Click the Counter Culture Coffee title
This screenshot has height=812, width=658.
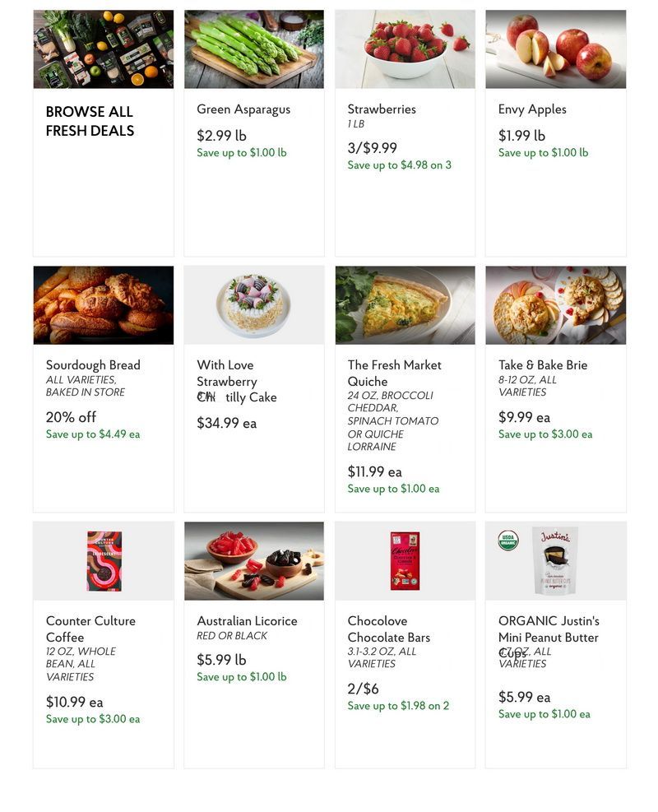click(90, 629)
